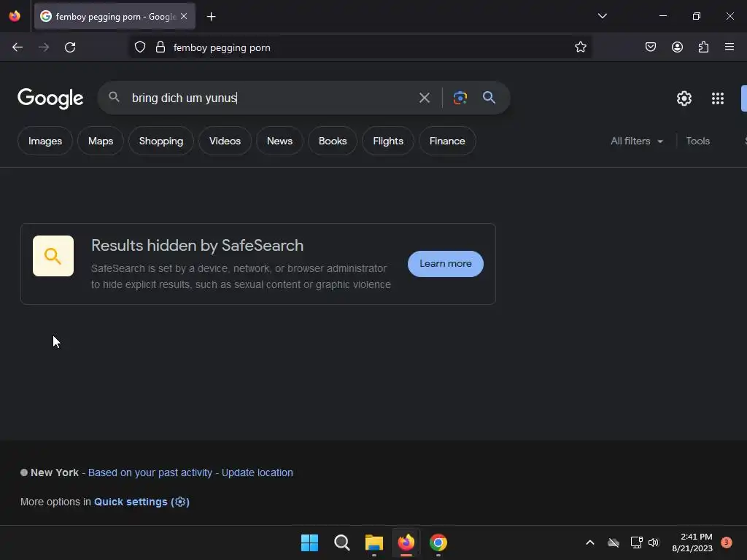This screenshot has height=560, width=747.
Task: Open a new browser tab
Action: pyautogui.click(x=211, y=17)
